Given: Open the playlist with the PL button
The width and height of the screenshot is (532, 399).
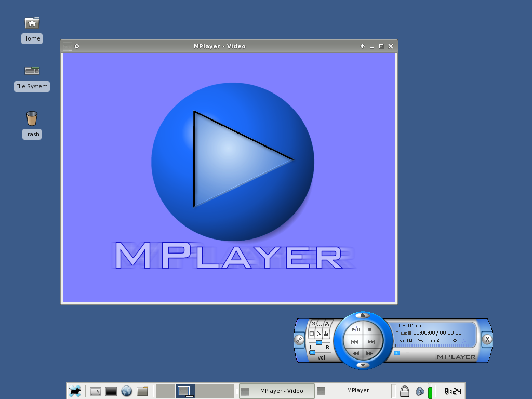Looking at the screenshot, I should coord(327,324).
